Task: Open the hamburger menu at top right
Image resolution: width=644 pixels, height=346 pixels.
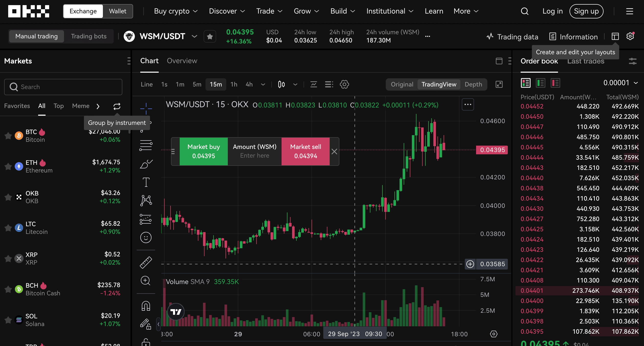Action: tap(629, 11)
